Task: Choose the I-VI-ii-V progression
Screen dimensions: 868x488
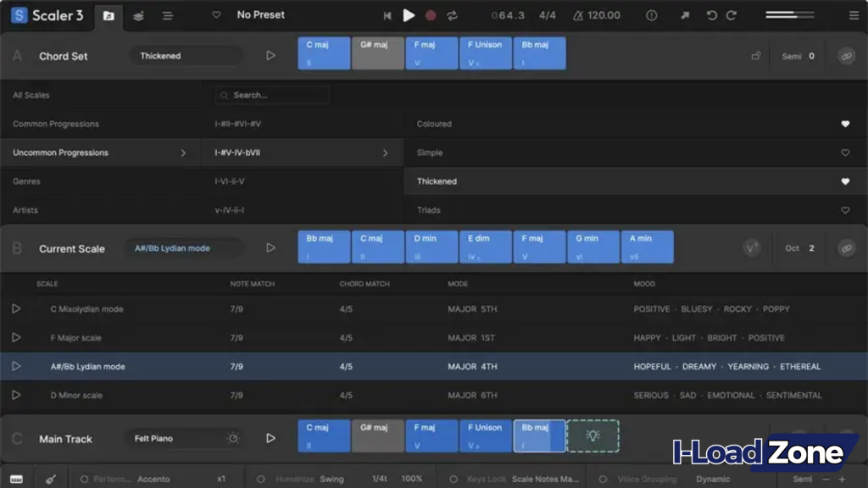Action: 229,181
